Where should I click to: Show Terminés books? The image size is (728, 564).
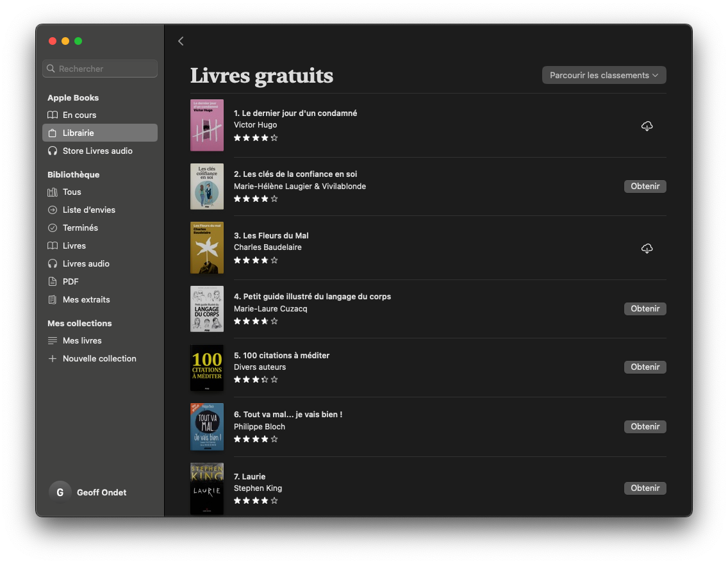100,228
